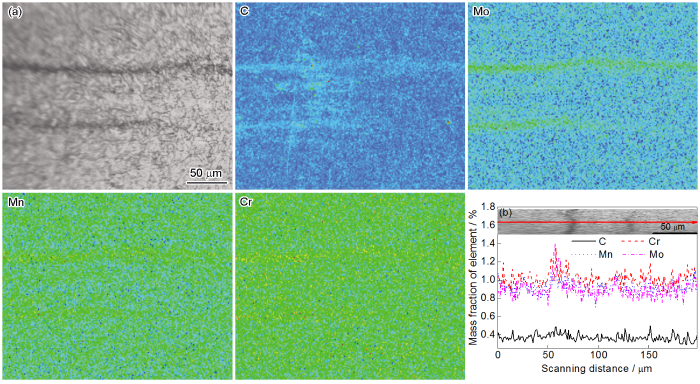Click the Mo peak near 55 µm

point(555,250)
